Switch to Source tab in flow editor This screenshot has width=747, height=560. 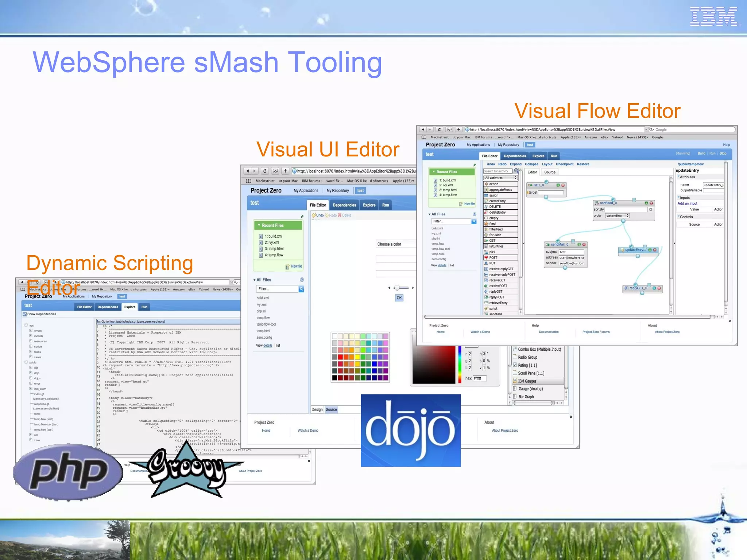click(550, 172)
